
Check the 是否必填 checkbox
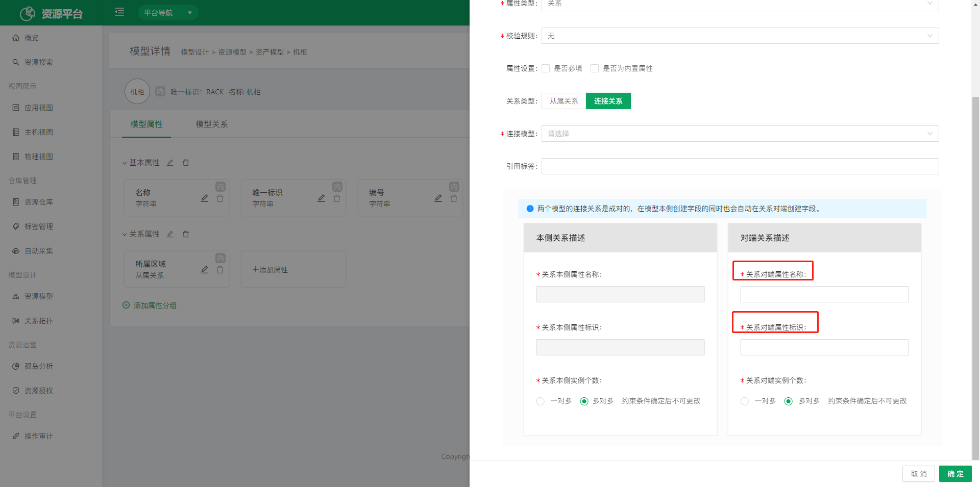point(546,68)
